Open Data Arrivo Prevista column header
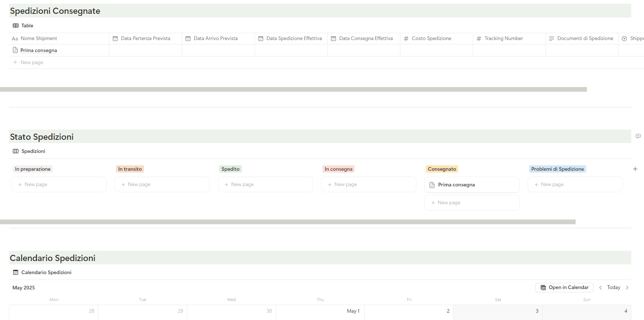Image resolution: width=644 pixels, height=320 pixels. [x=219, y=39]
